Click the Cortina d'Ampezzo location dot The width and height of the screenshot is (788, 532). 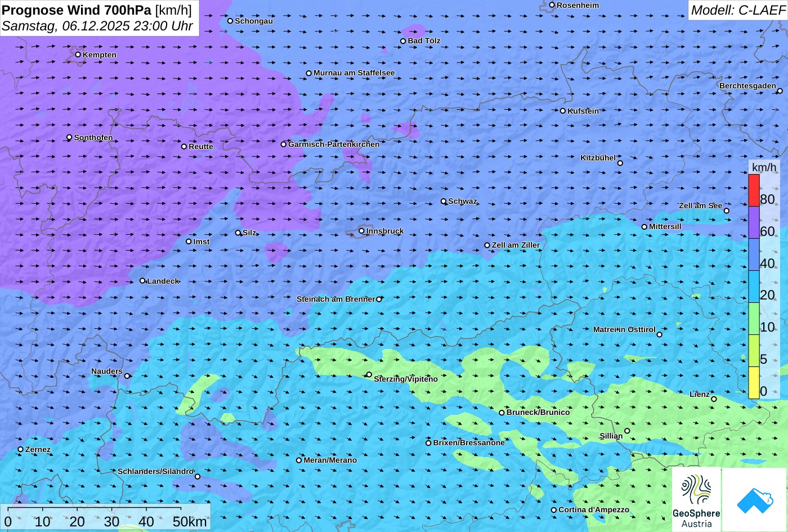[554, 510]
